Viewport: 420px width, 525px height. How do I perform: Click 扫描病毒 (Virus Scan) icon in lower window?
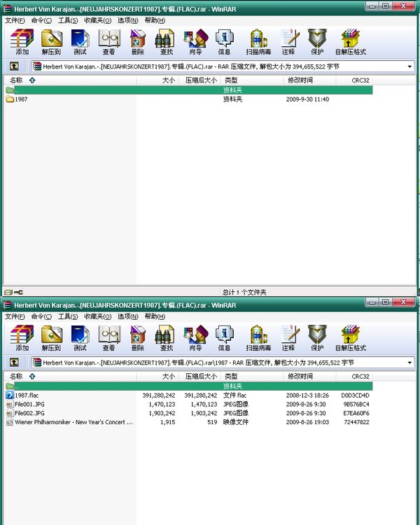(x=258, y=338)
